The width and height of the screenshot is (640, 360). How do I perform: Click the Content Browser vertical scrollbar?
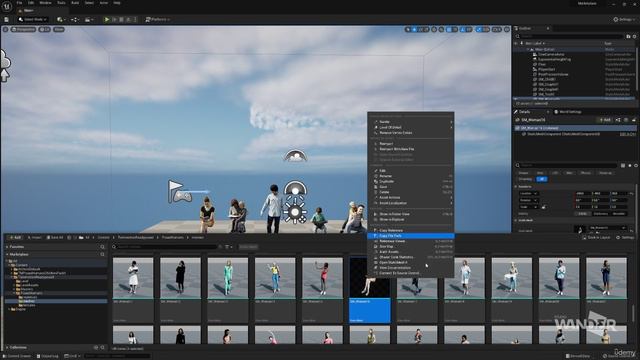tap(633, 314)
